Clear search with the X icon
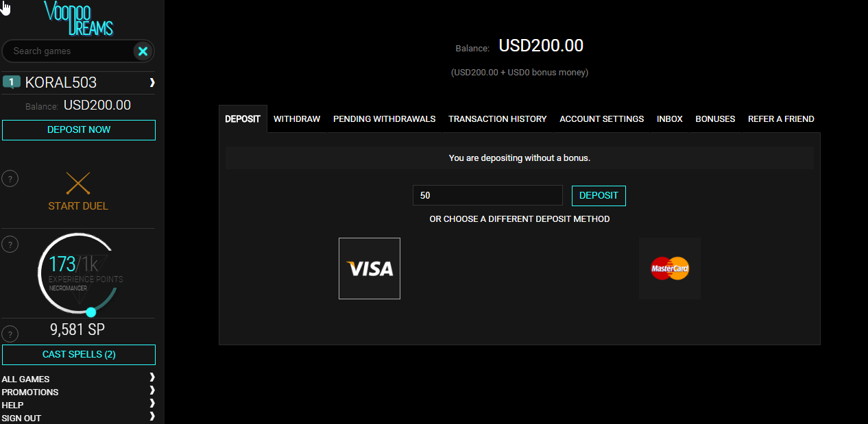The width and height of the screenshot is (868, 424). tap(143, 51)
